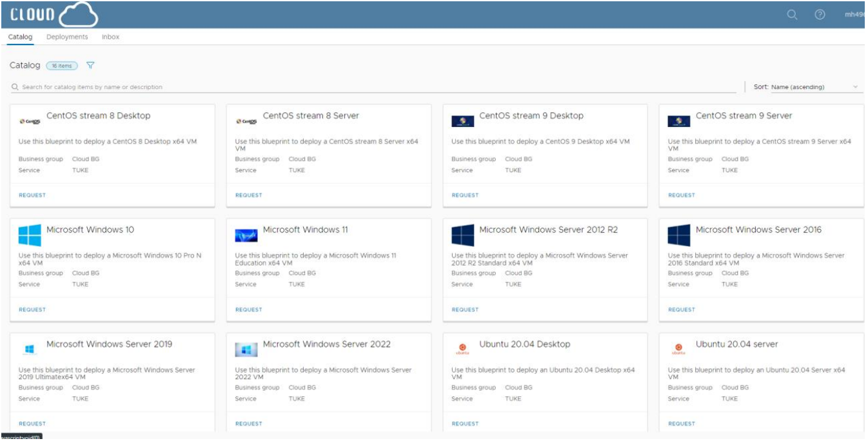
Task: Open the Microsoft Windows Server 2016 title
Action: pos(759,230)
